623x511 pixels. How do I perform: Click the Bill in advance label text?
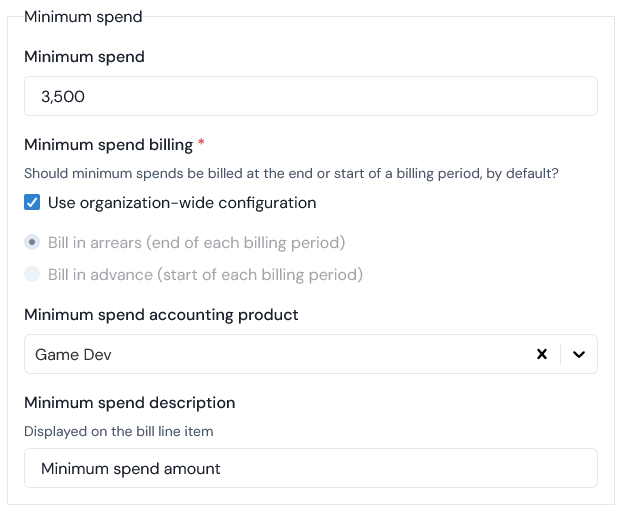(x=205, y=275)
